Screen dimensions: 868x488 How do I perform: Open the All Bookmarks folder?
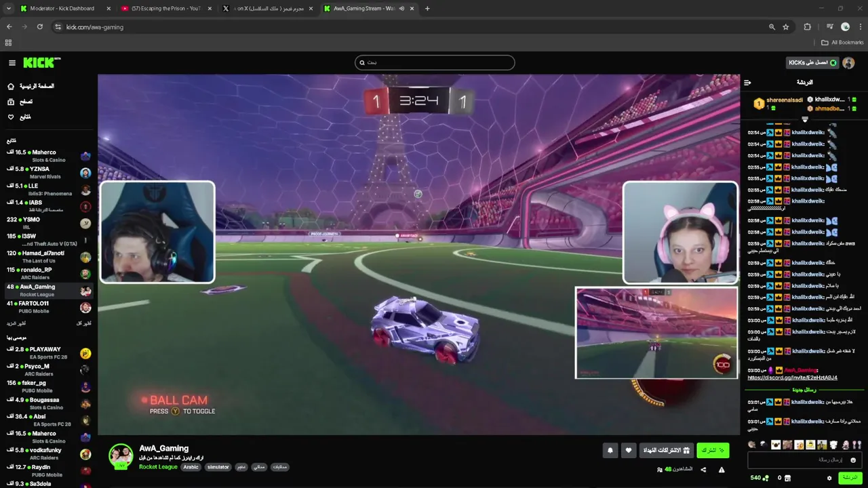pos(842,42)
